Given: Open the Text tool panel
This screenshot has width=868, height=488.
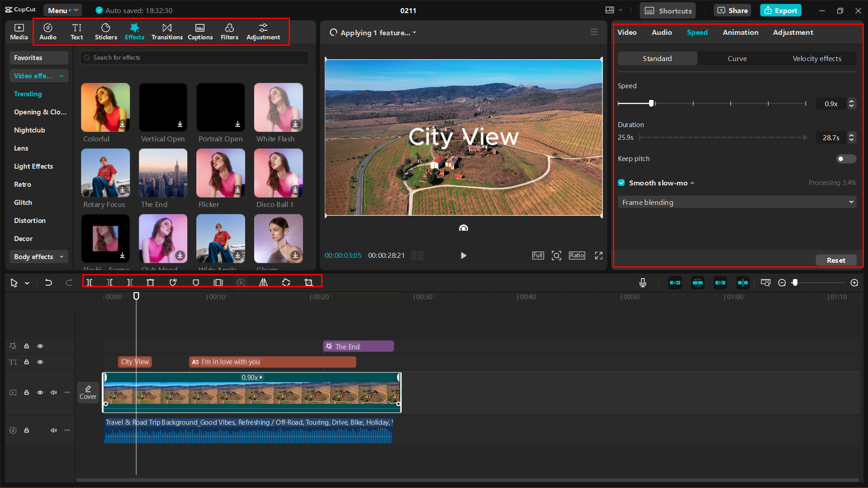Looking at the screenshot, I should [77, 32].
